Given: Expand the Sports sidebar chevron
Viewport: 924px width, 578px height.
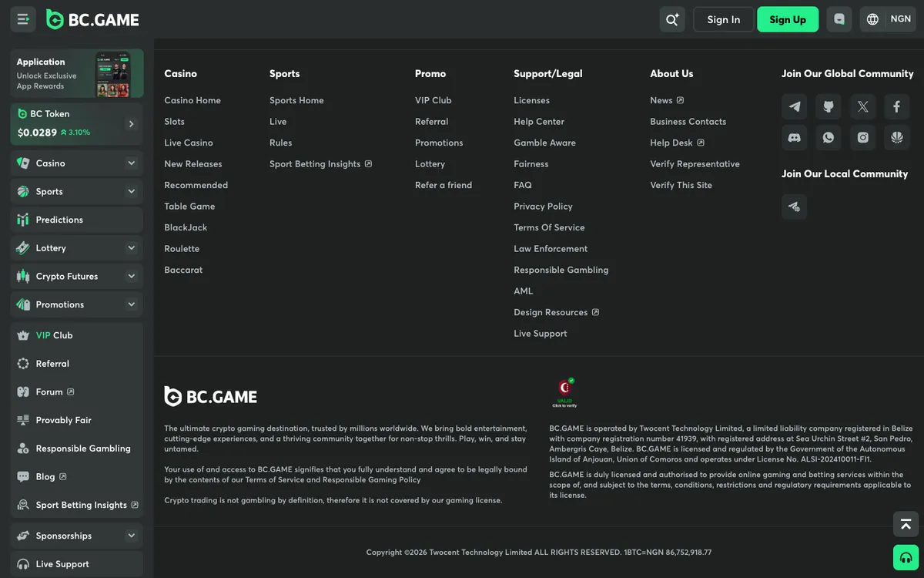Looking at the screenshot, I should click(131, 191).
